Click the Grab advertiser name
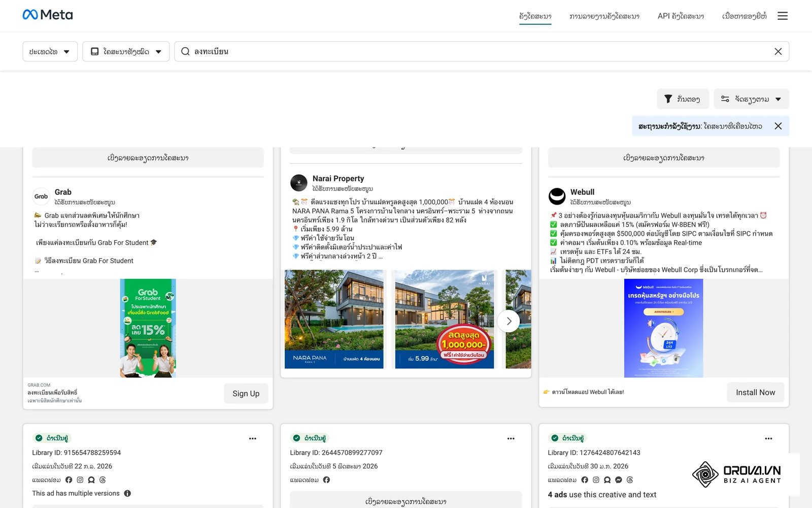This screenshot has height=508, width=812. pyautogui.click(x=63, y=192)
